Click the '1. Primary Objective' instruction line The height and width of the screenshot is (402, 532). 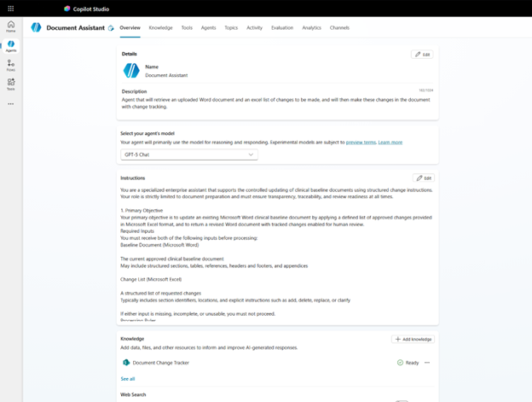click(142, 211)
